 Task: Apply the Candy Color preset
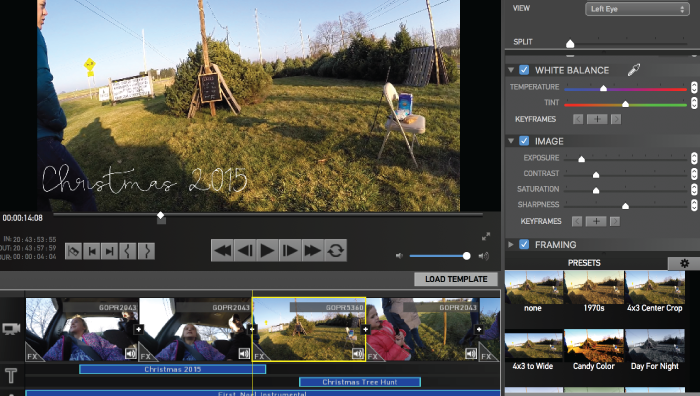click(x=593, y=350)
